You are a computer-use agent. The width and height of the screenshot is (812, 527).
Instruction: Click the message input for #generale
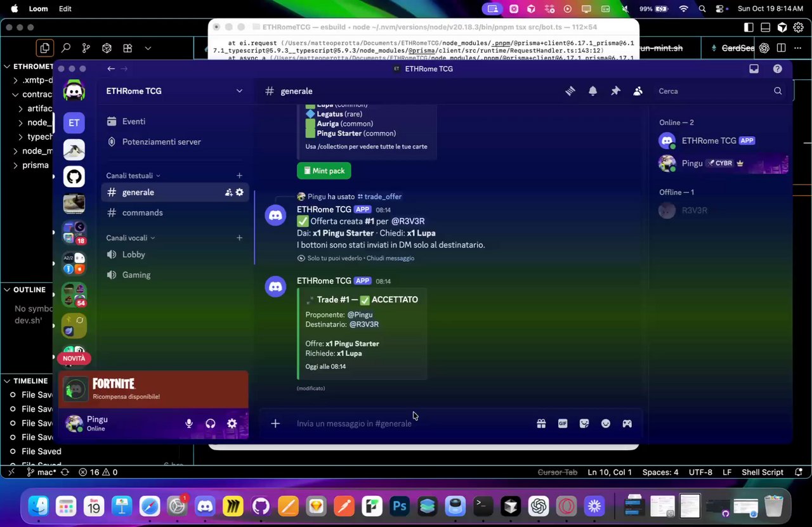coord(412,424)
